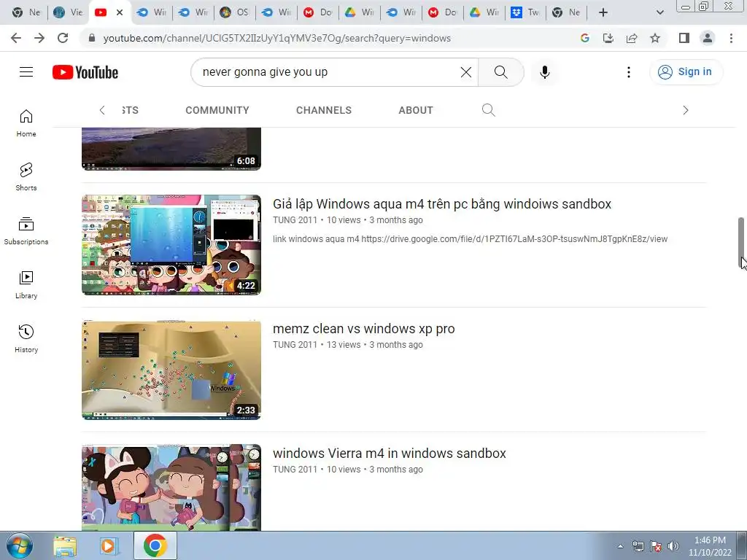Click the share page icon
This screenshot has height=560, width=747.
(632, 38)
